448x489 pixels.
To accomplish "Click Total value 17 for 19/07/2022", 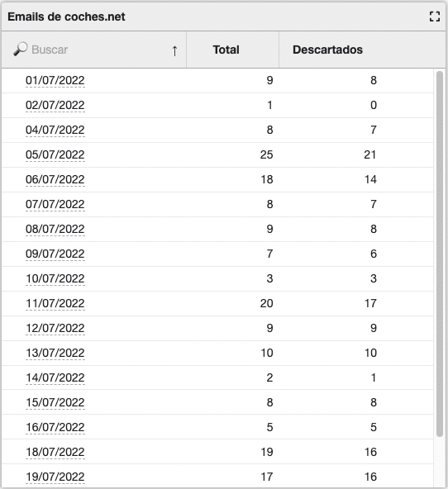I will [267, 477].
